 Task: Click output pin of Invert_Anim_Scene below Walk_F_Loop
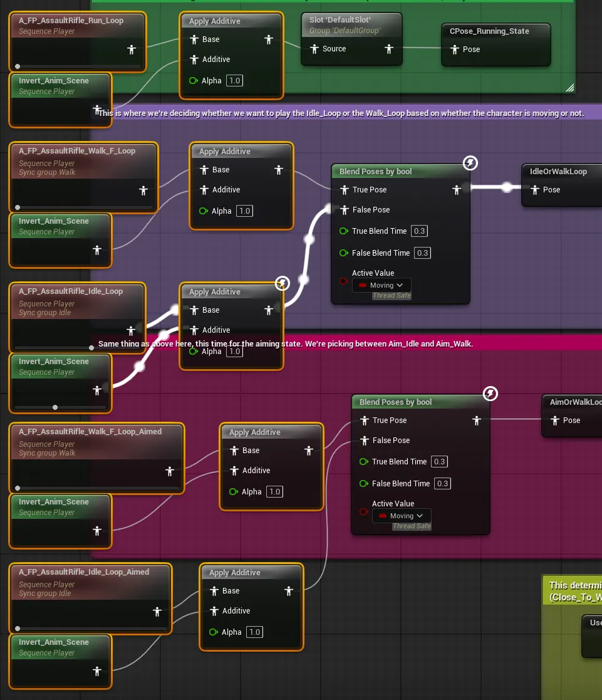click(97, 250)
